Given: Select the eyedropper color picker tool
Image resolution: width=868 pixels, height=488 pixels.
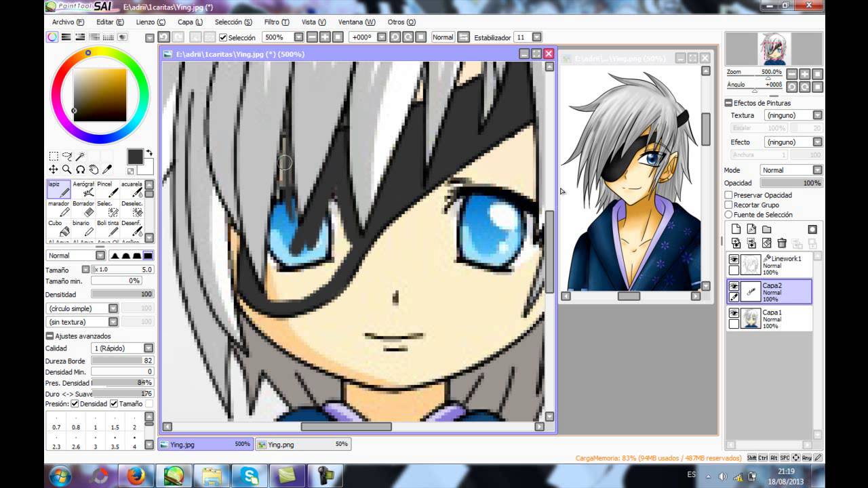Looking at the screenshot, I should pyautogui.click(x=107, y=169).
